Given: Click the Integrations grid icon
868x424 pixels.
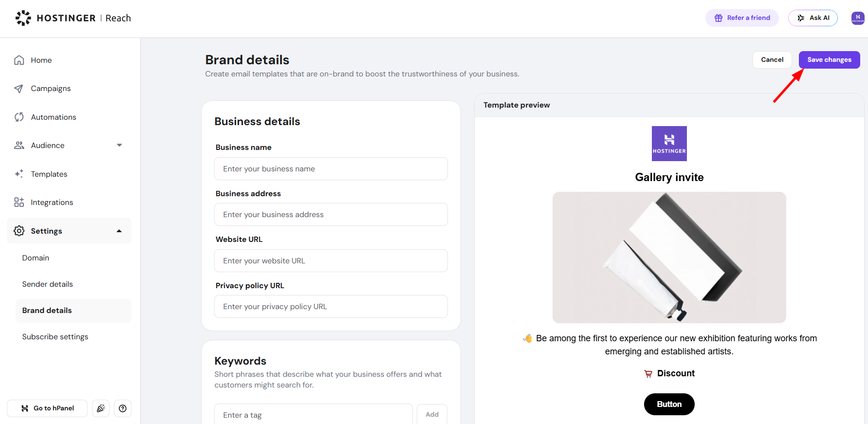Looking at the screenshot, I should point(19,203).
